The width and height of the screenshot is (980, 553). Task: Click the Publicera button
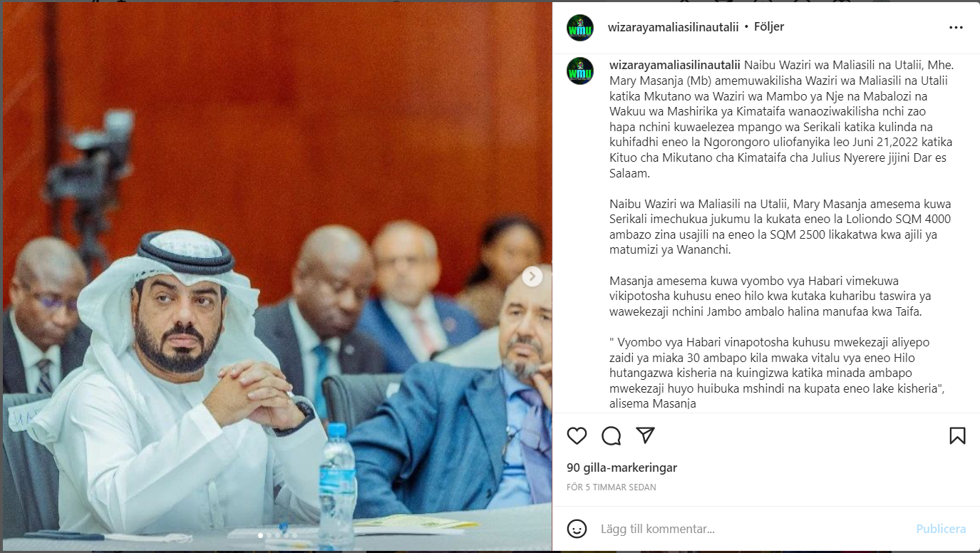[x=941, y=529]
